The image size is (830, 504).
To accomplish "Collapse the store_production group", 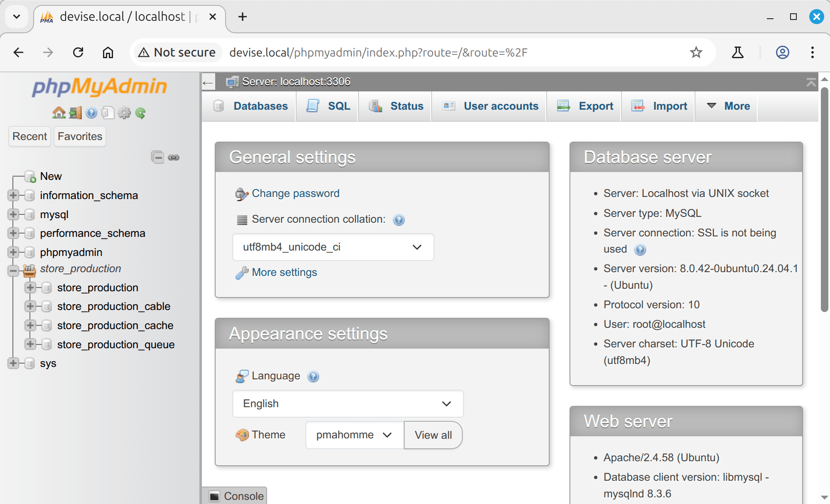I will [x=13, y=271].
